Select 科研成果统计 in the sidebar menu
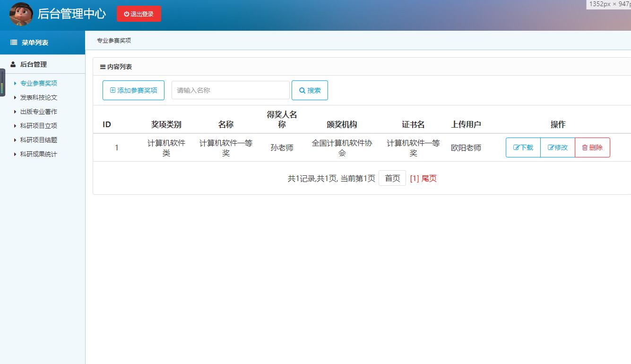The width and height of the screenshot is (631, 364). (38, 154)
